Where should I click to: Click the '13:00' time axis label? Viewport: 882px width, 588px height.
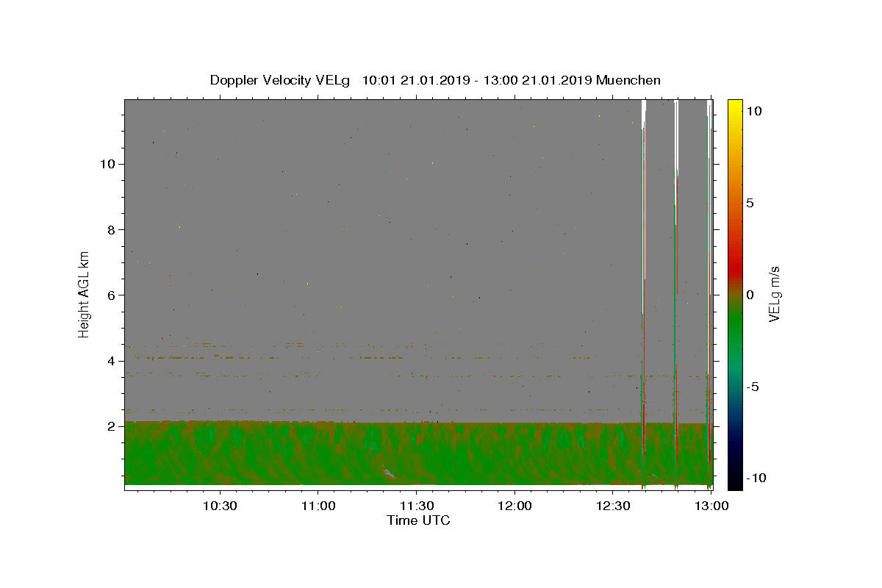(x=711, y=506)
